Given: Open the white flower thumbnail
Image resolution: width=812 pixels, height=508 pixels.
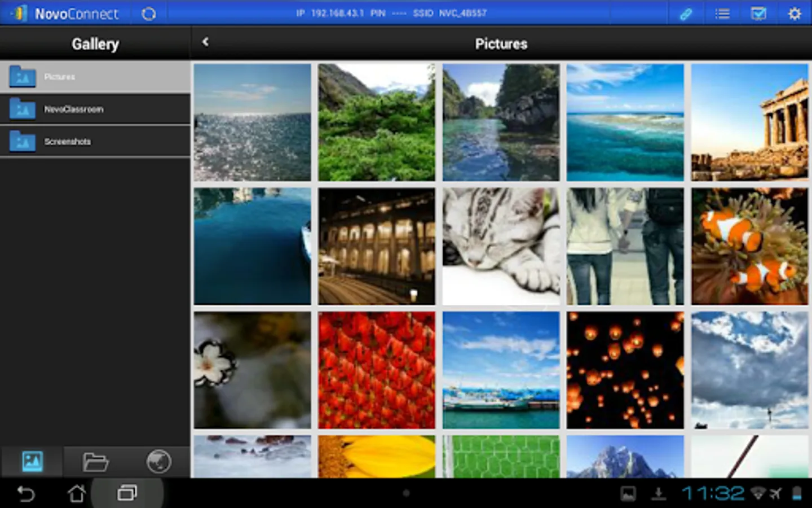Looking at the screenshot, I should (x=252, y=370).
